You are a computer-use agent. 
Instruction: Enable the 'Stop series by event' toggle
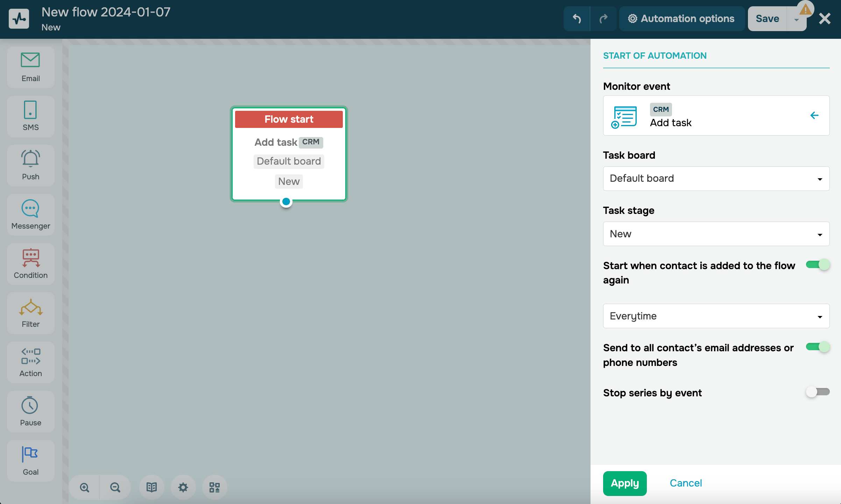(818, 392)
